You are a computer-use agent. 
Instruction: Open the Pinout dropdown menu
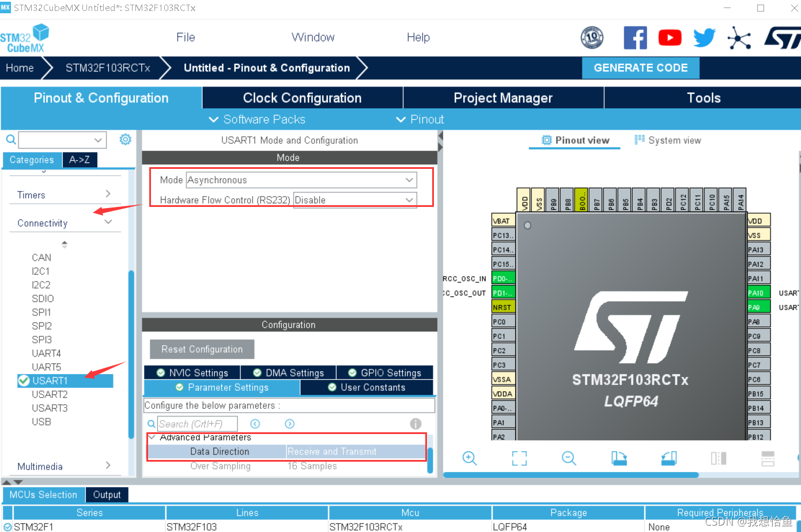pos(420,119)
